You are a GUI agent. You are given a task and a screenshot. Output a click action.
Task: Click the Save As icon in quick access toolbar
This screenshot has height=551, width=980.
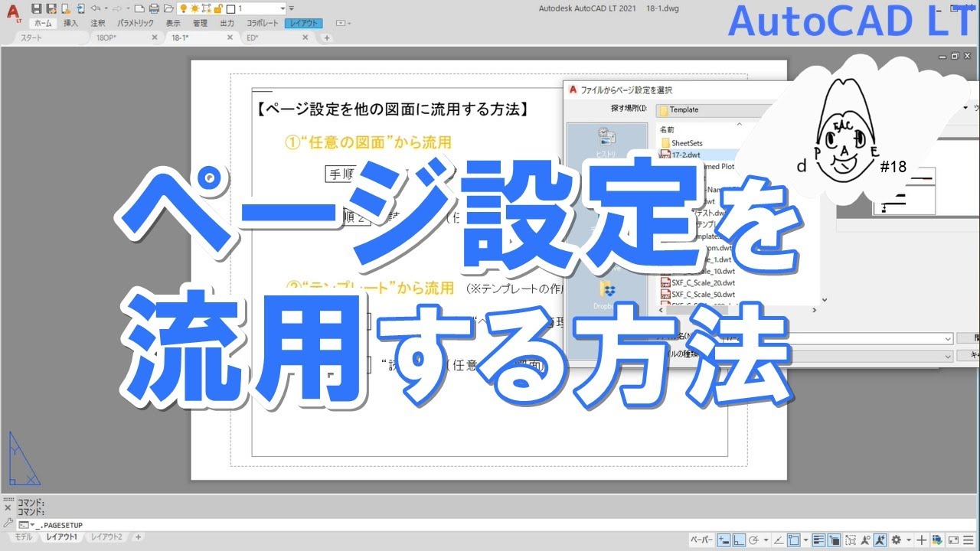coord(51,8)
